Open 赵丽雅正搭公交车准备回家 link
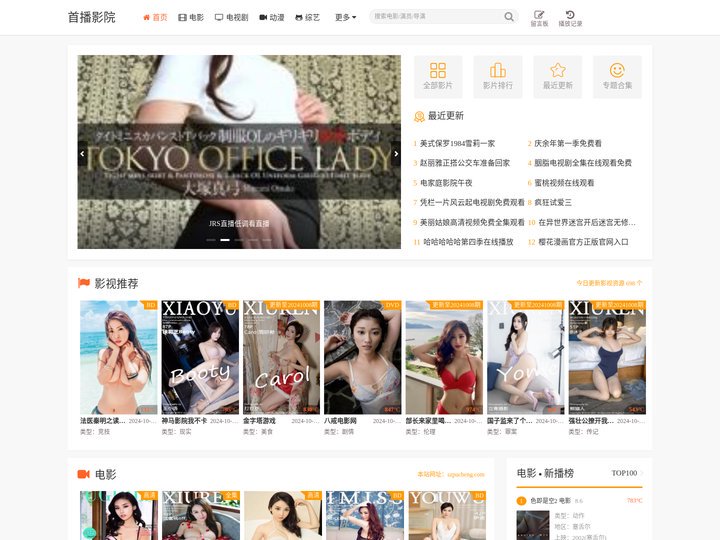Viewport: 720px width, 540px height. (x=465, y=163)
